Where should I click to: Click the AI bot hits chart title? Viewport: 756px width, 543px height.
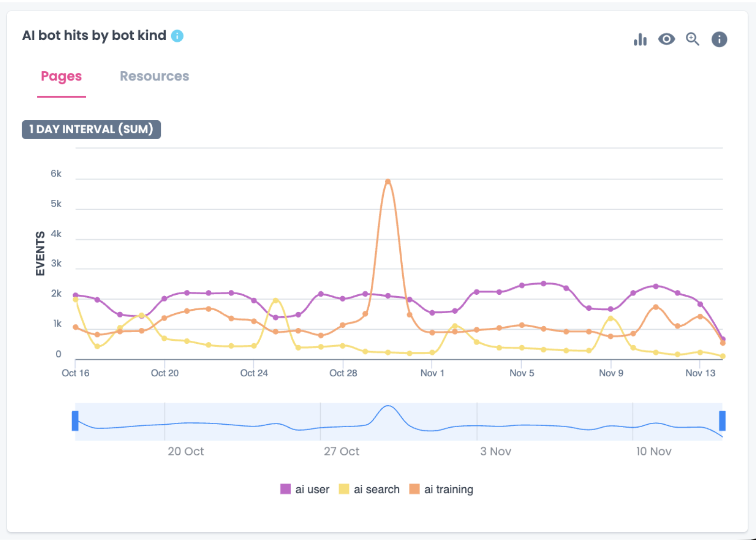tap(95, 35)
